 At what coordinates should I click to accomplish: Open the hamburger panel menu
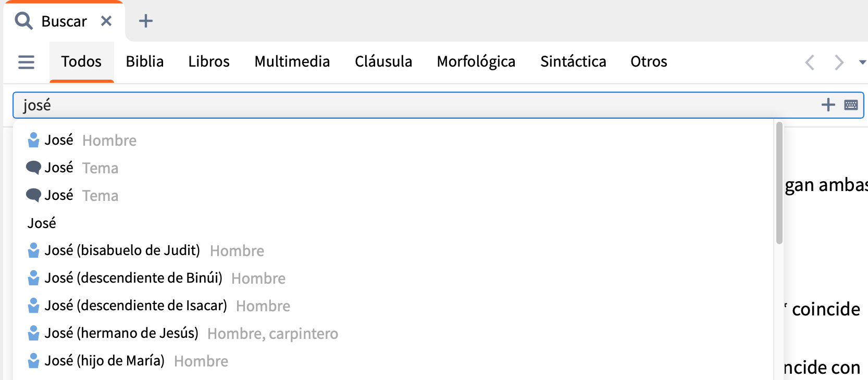(x=26, y=62)
